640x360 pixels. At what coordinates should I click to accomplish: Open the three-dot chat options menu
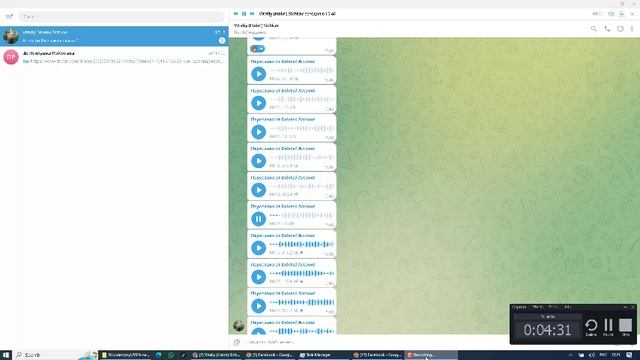632,29
